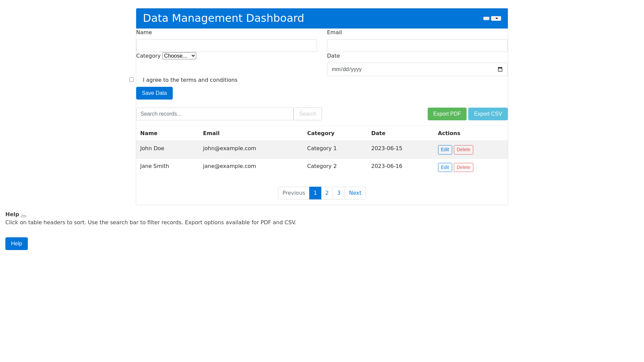Image resolution: width=644 pixels, height=362 pixels.
Task: Click the Next pagination link
Action: [355, 193]
